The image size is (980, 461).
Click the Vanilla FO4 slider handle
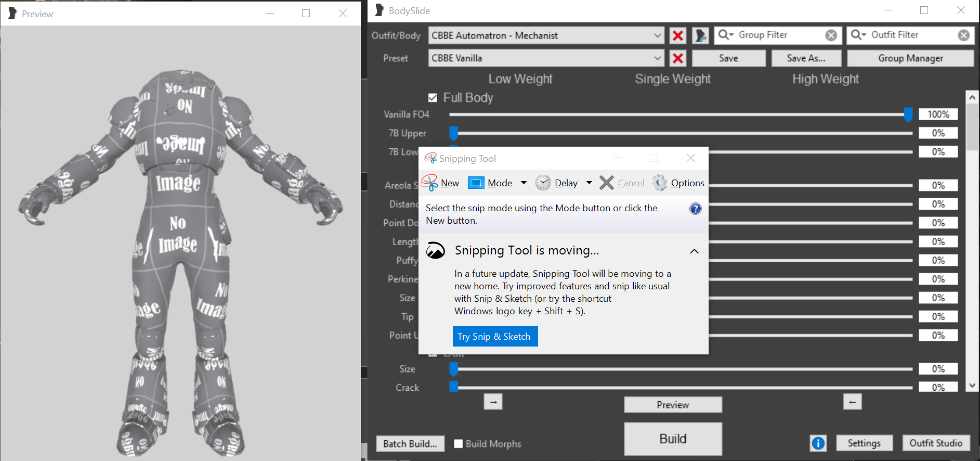click(908, 114)
